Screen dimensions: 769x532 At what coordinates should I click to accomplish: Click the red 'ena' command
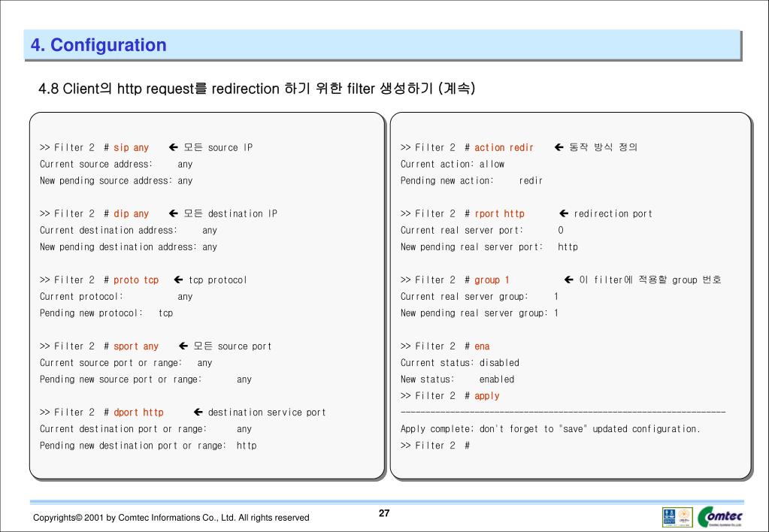click(x=482, y=346)
